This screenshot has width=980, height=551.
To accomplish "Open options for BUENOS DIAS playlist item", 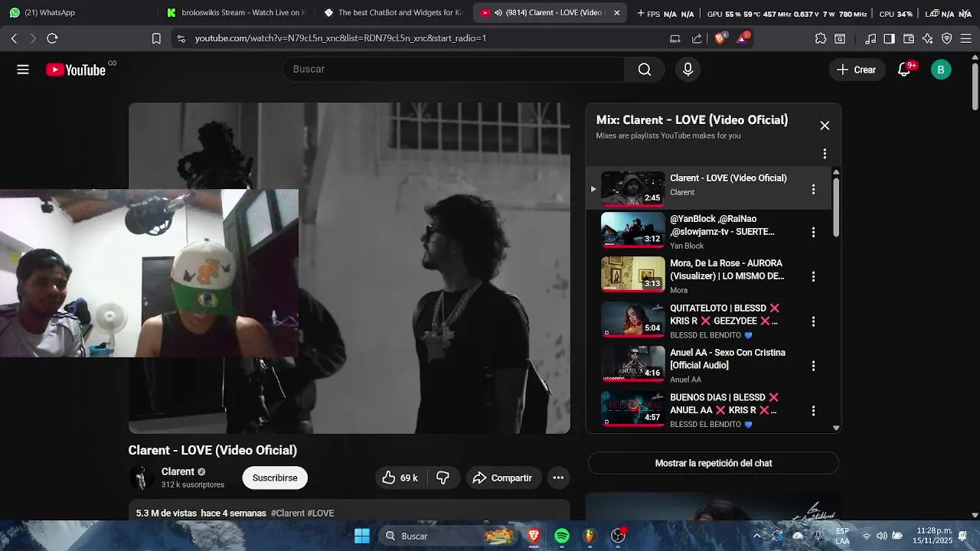I will tap(813, 411).
